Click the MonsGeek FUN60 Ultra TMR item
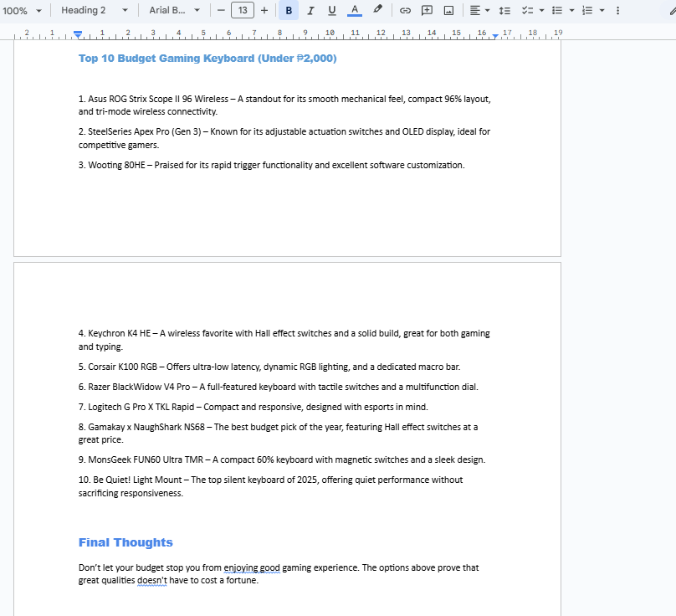The height and width of the screenshot is (616, 676). (282, 459)
